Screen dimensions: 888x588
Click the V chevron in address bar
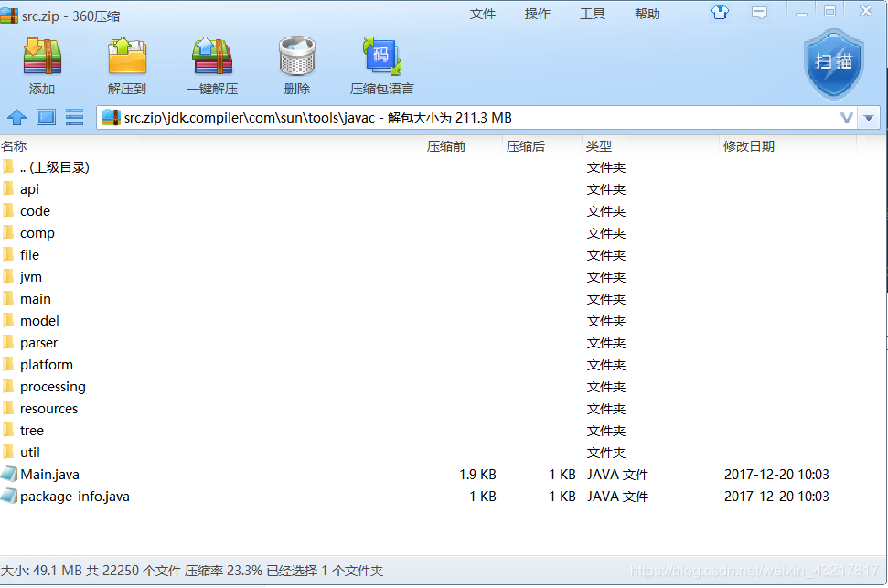[x=847, y=118]
